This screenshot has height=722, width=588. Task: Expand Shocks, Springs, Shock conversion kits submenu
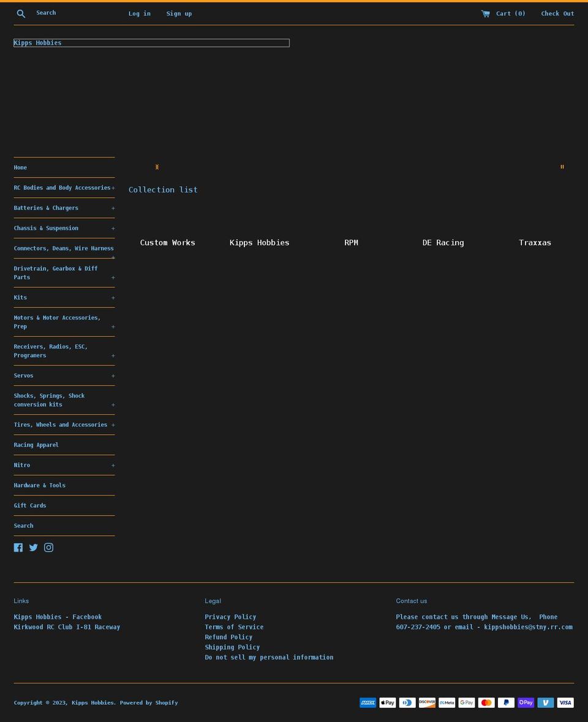pos(113,405)
